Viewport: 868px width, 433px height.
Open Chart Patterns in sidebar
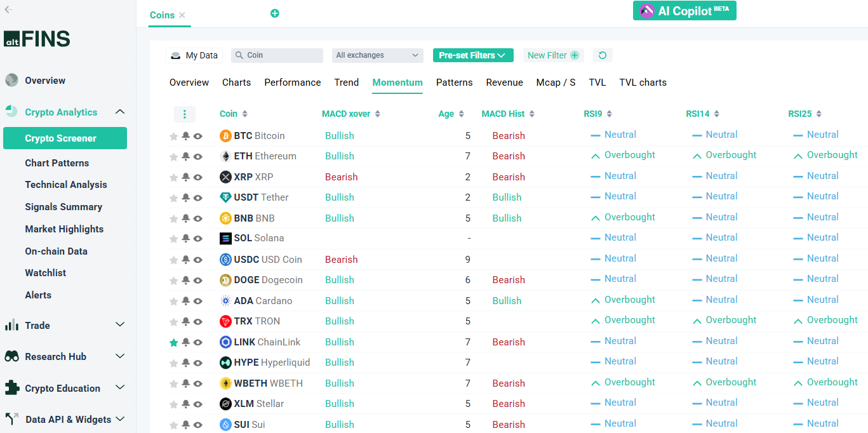(57, 163)
